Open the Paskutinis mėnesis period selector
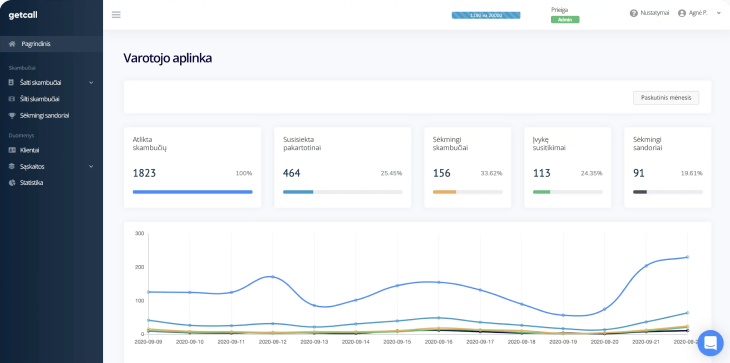Screen dimensions: 730x363 tap(666, 98)
